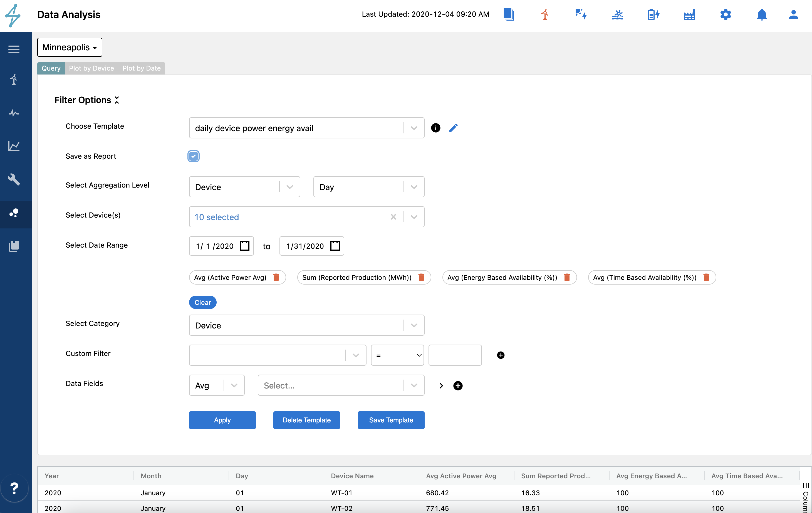Image resolution: width=812 pixels, height=513 pixels.
Task: Open the Minneapolis site dropdown
Action: coord(70,47)
